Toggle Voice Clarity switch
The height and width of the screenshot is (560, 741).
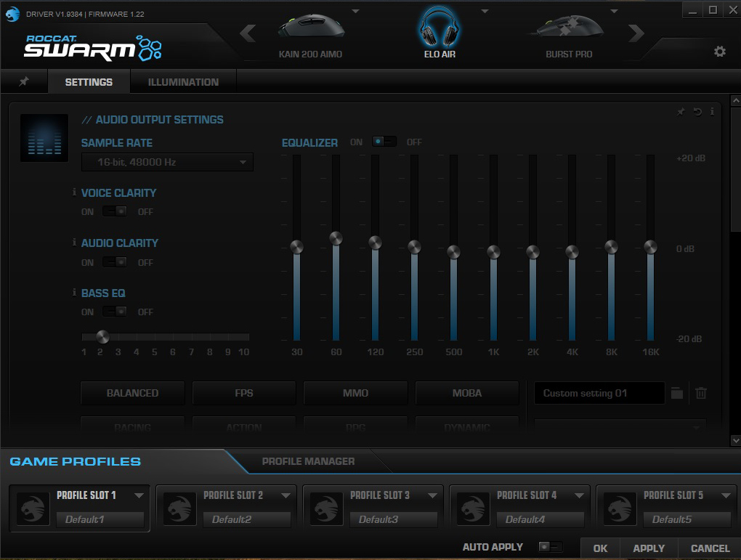115,211
